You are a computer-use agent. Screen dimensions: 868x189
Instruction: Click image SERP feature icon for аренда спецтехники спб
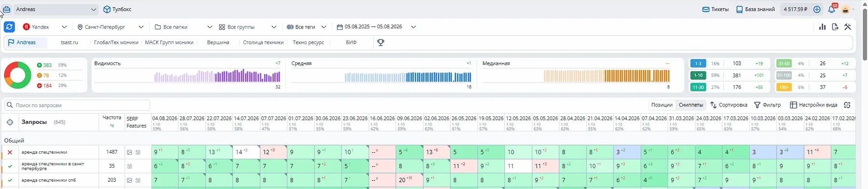[129, 180]
